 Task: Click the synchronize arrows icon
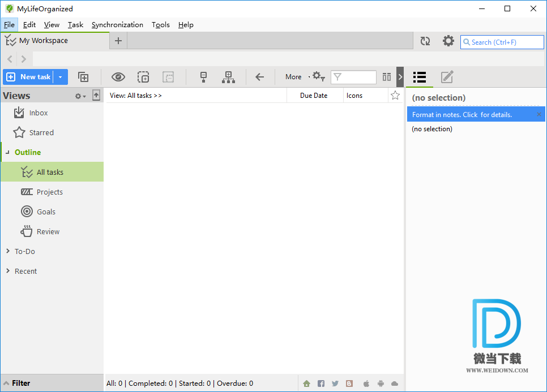tap(425, 41)
